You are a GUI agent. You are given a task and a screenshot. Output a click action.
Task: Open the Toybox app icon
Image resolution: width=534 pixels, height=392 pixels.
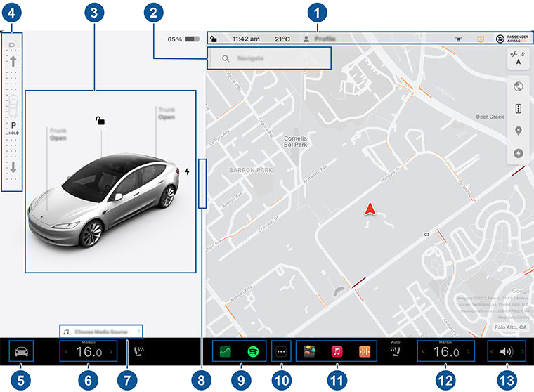click(x=309, y=351)
